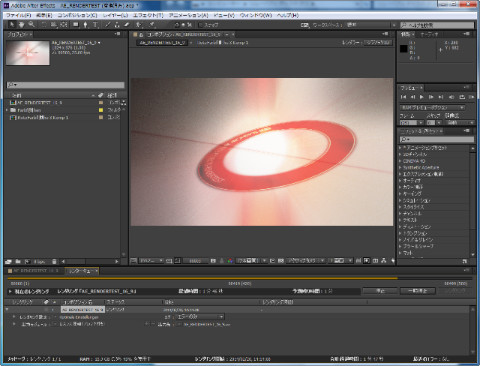This screenshot has width=480, height=366.
Task: Jump to first frame in Preview panel
Action: pos(403,97)
